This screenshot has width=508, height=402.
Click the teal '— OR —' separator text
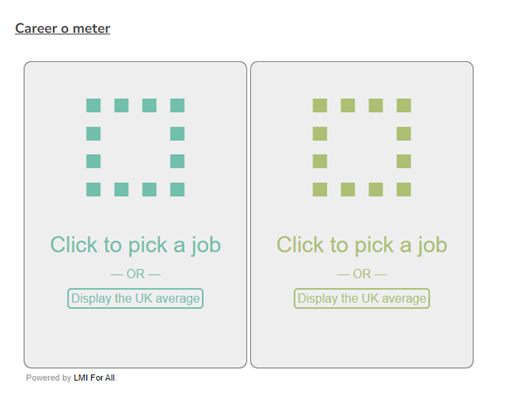135,274
